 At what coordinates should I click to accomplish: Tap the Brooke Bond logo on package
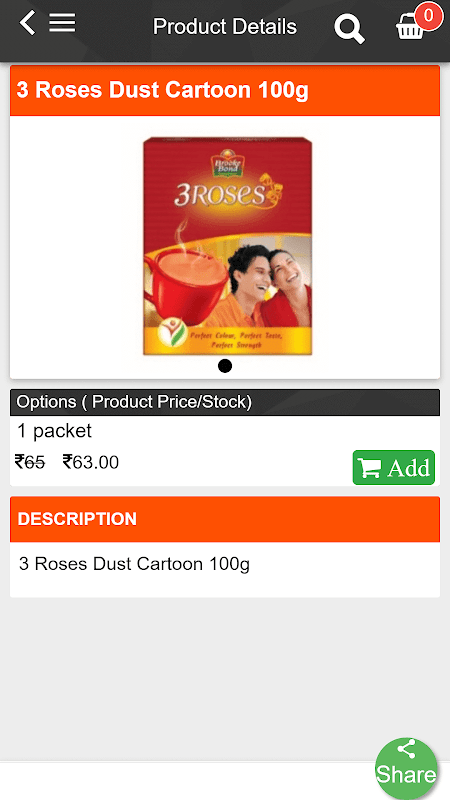pyautogui.click(x=228, y=163)
